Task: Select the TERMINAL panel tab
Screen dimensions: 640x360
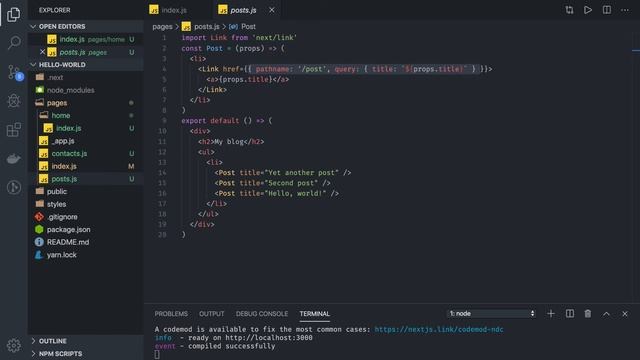Action: click(314, 313)
